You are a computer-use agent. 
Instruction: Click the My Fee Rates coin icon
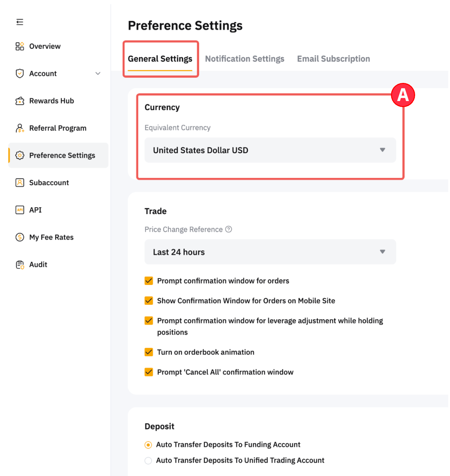click(20, 237)
